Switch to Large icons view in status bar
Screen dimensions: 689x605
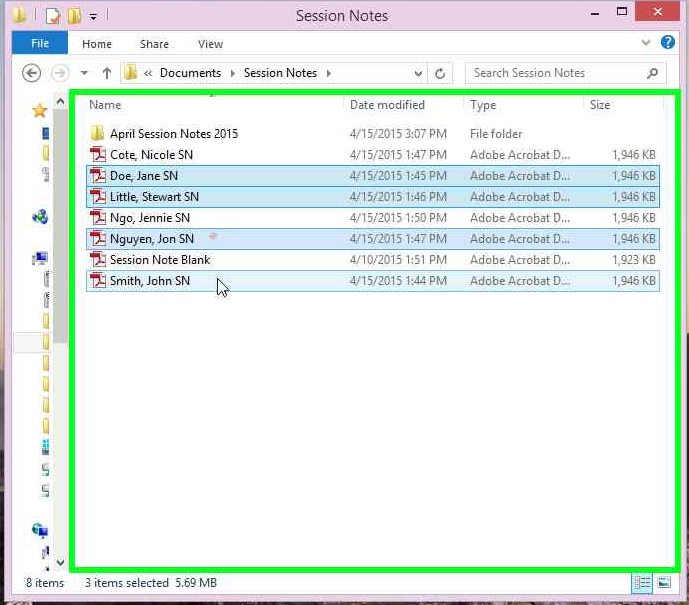click(664, 583)
